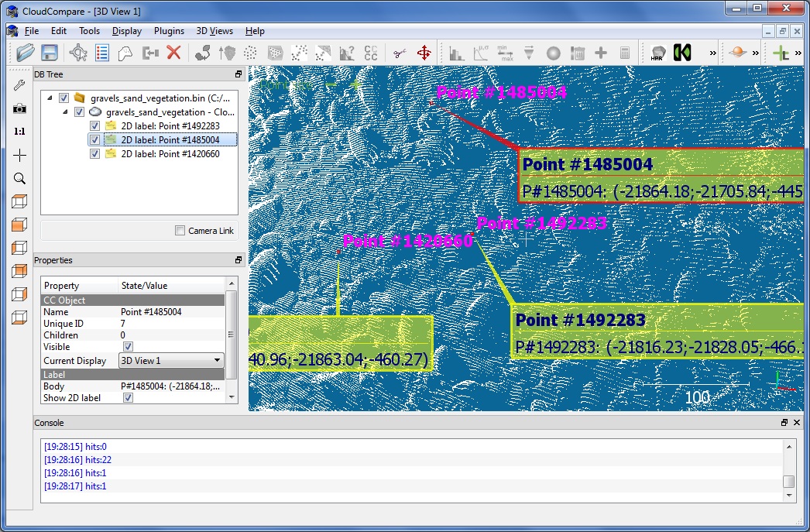810x532 pixels.
Task: Click the magnifier zoom icon in sidebar
Action: 19,178
